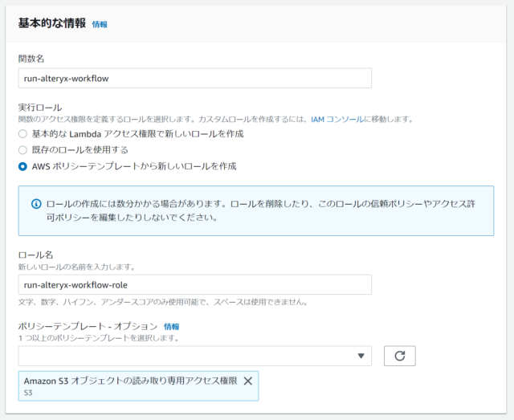Image resolution: width=514 pixels, height=420 pixels.
Task: Click the ロール名 field label
Action: [x=35, y=255]
